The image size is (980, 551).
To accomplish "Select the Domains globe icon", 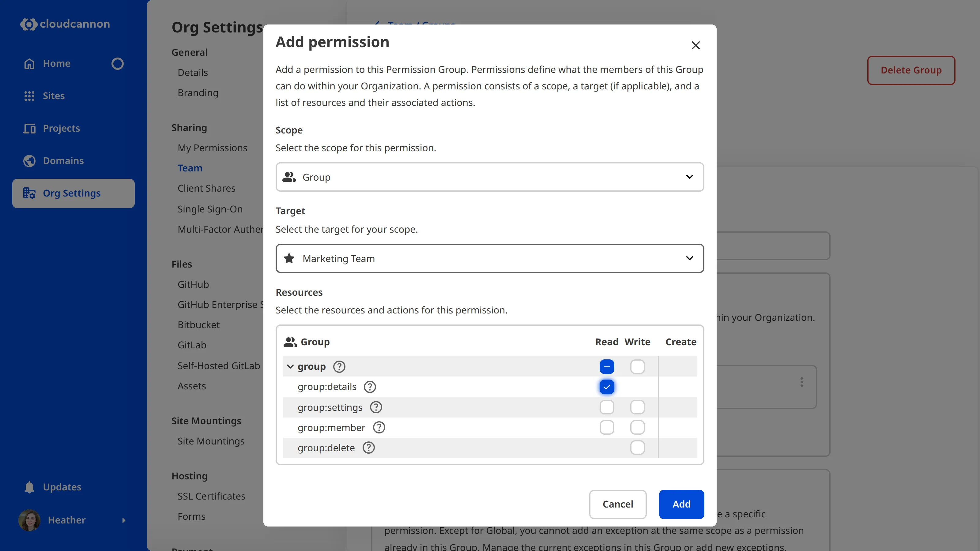I will pos(29,160).
